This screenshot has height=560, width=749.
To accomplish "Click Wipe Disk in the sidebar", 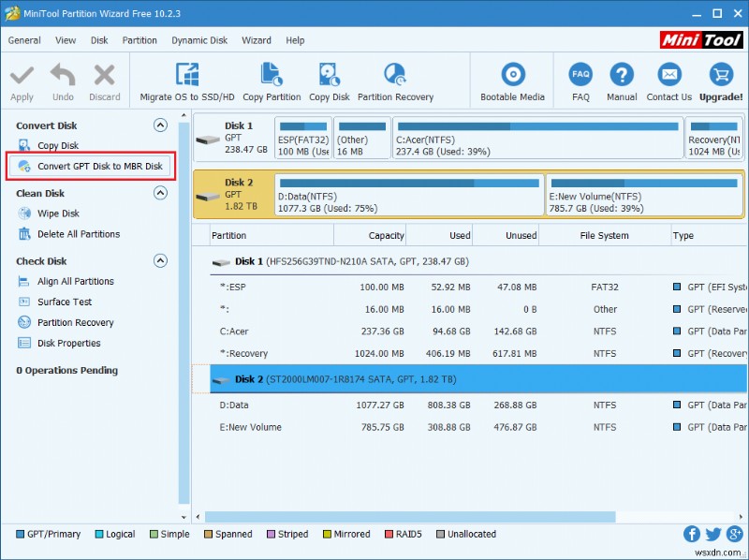I will pyautogui.click(x=56, y=214).
